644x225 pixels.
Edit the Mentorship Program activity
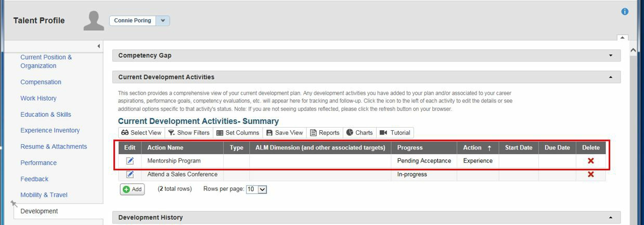pos(130,161)
